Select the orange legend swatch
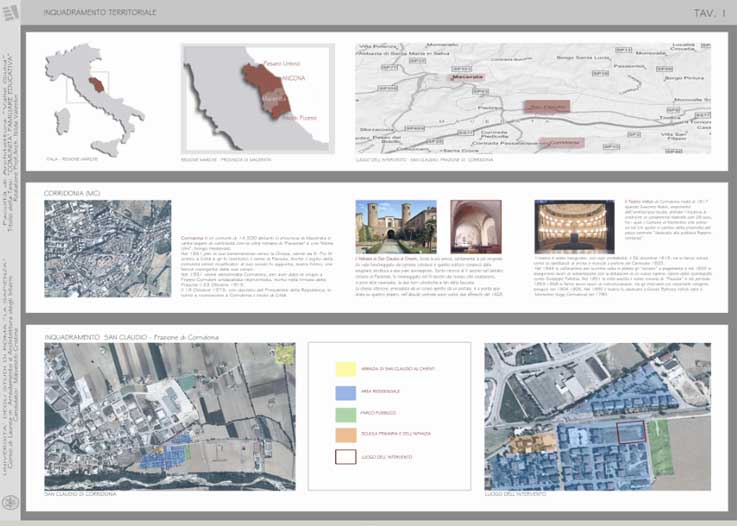The height and width of the screenshot is (526, 737). [x=345, y=435]
